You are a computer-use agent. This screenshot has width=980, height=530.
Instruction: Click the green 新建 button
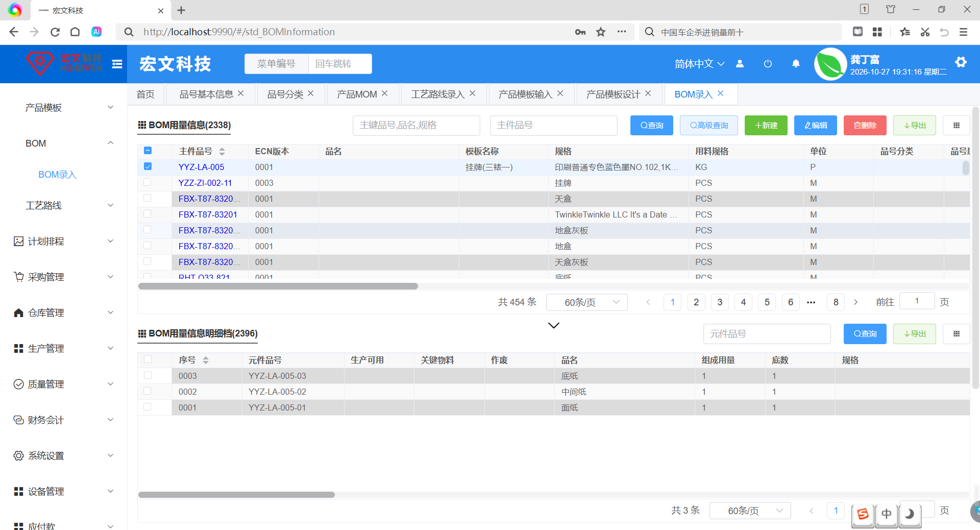(x=766, y=126)
